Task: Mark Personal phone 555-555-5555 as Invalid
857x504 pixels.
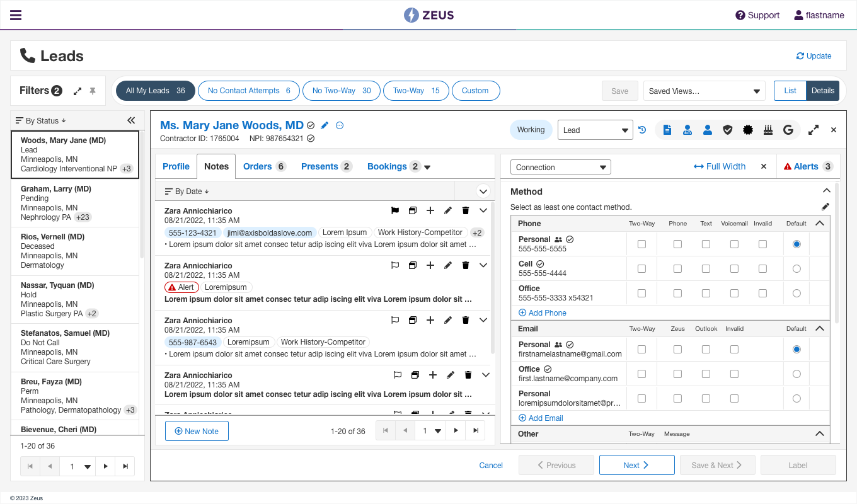Action: [x=762, y=244]
